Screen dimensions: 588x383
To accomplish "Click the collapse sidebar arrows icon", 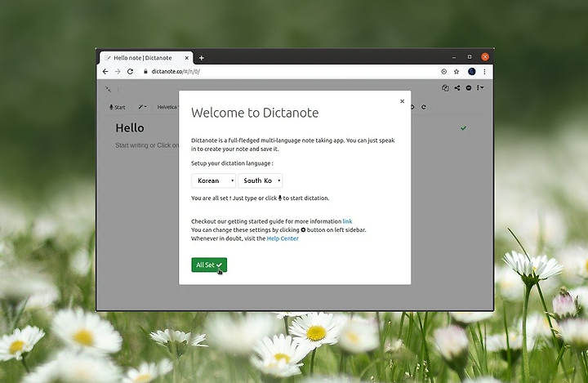I will (108, 89).
